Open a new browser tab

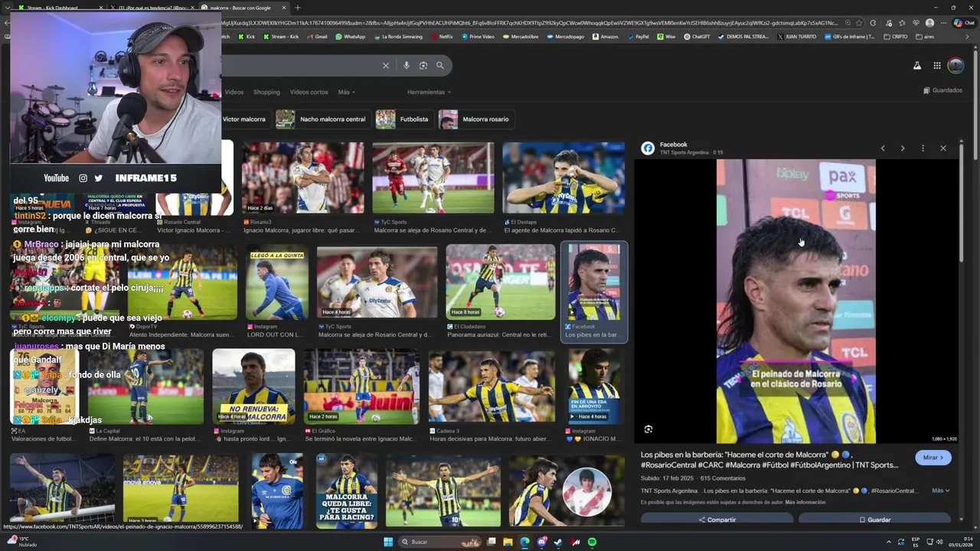pos(297,8)
